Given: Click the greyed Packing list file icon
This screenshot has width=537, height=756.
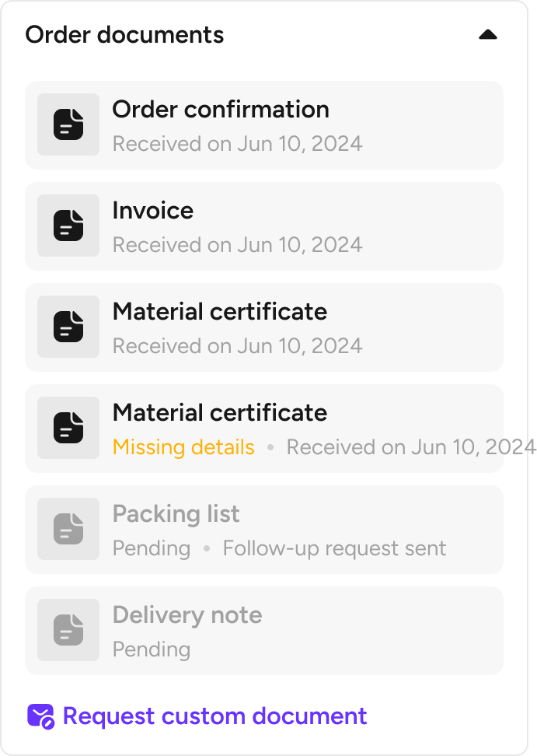Looking at the screenshot, I should (x=68, y=529).
